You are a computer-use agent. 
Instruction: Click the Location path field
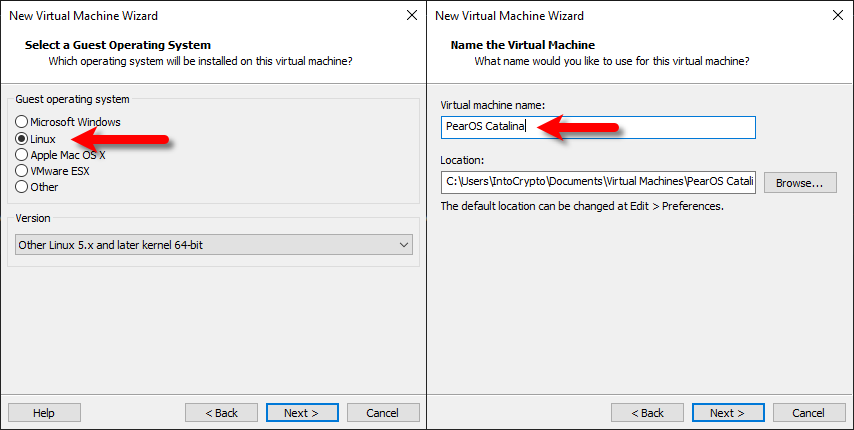(598, 182)
